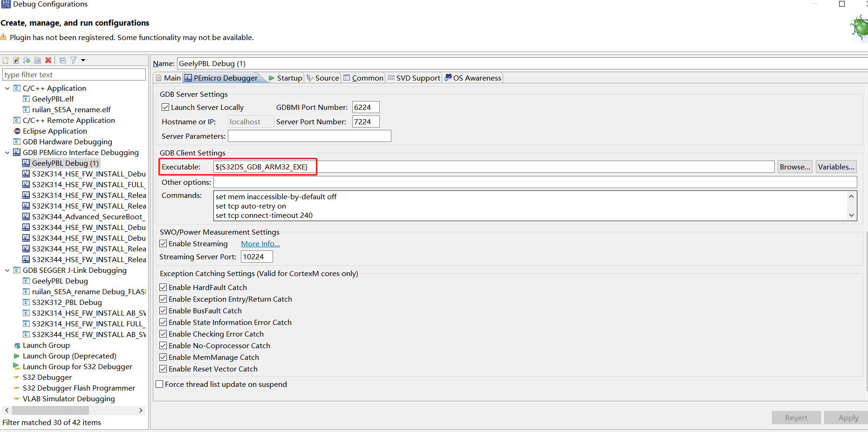868x432 pixels.
Task: Create a new launch configuration
Action: (x=5, y=60)
